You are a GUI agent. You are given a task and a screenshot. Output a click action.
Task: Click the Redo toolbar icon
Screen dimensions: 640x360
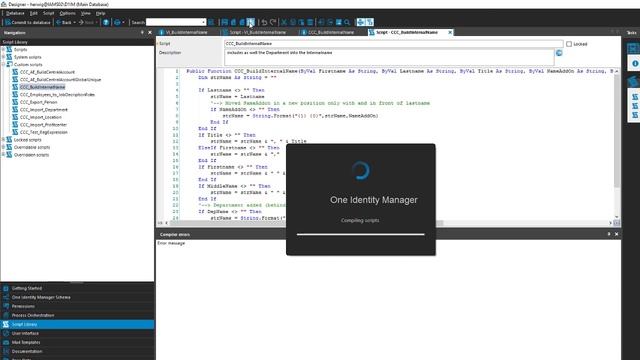coord(273,22)
